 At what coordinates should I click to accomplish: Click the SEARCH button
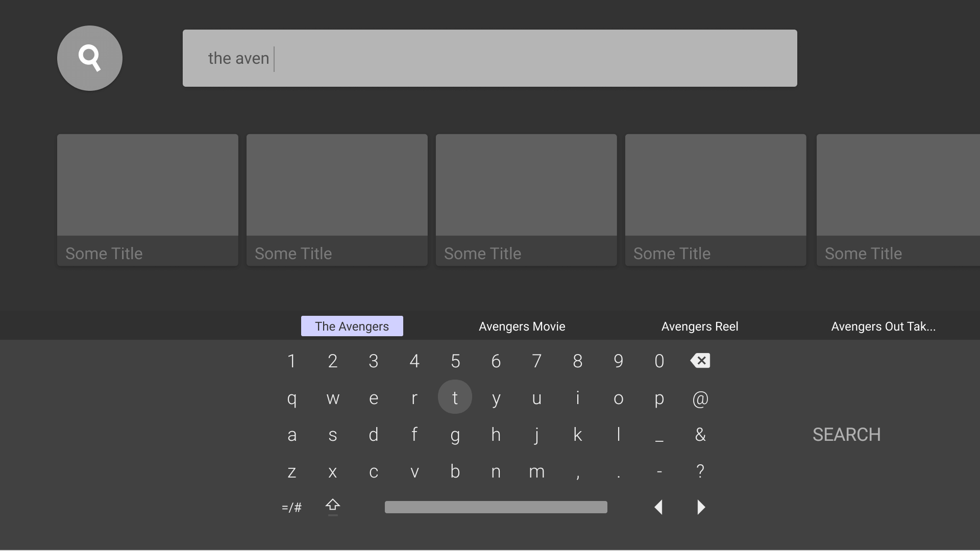point(847,435)
